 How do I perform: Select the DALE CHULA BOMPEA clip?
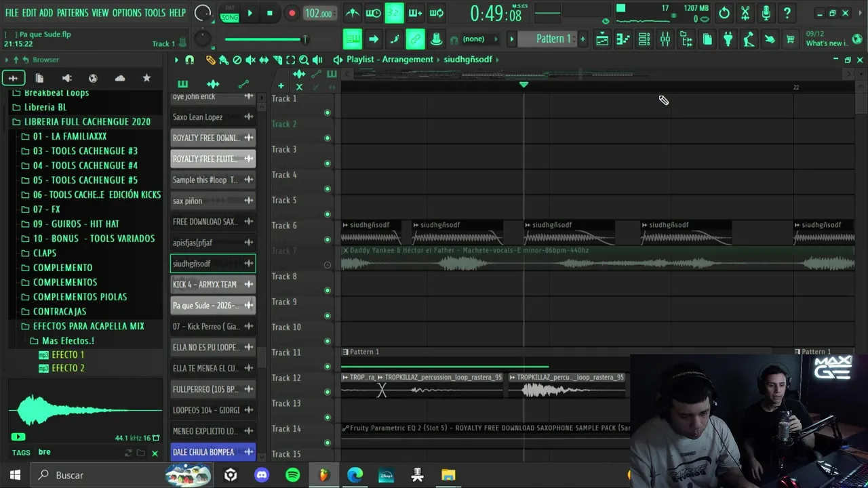click(213, 452)
